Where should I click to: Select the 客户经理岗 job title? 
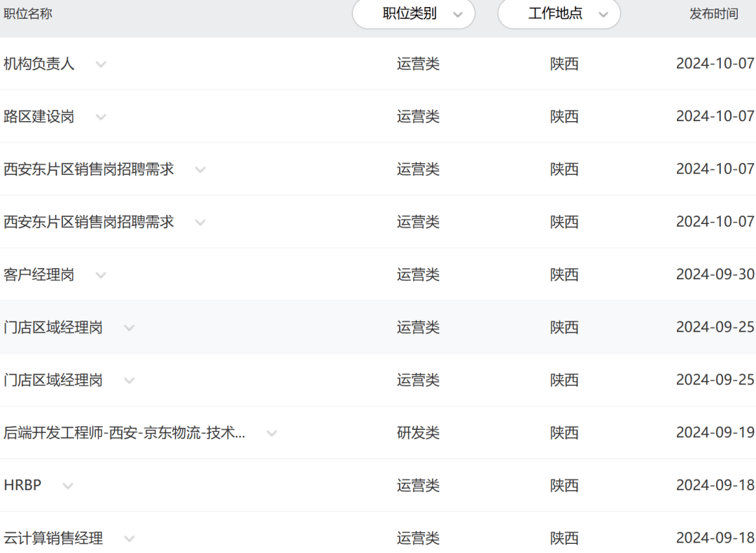click(x=39, y=275)
